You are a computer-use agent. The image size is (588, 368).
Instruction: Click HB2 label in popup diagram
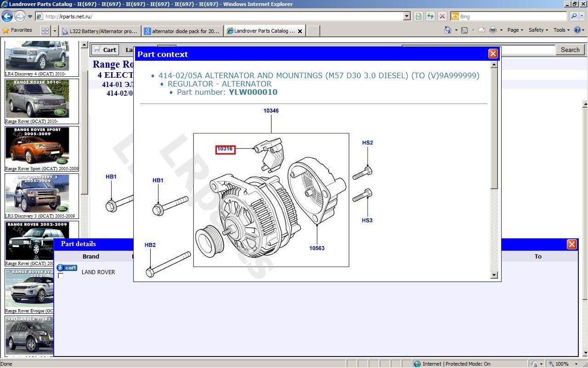[150, 245]
